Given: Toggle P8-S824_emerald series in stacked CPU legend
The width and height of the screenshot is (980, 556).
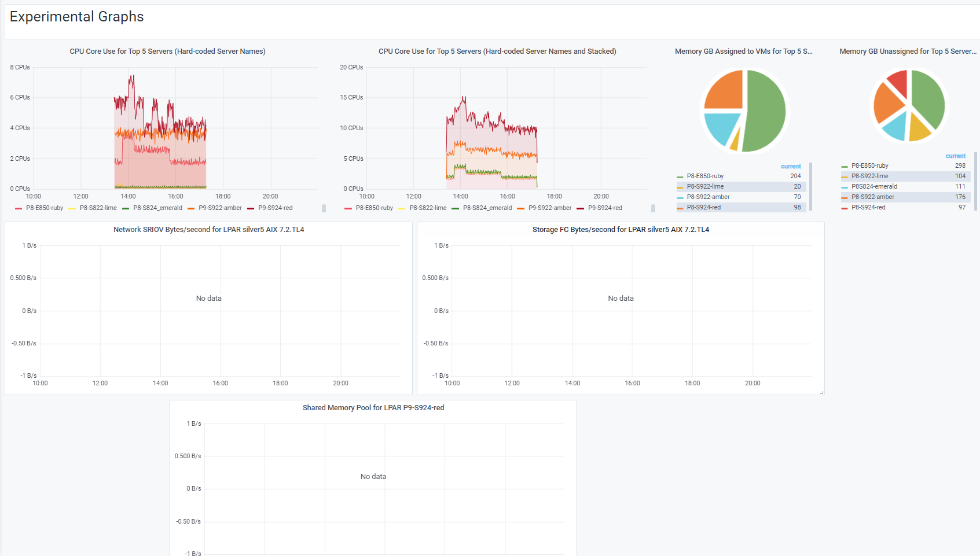Looking at the screenshot, I should click(487, 208).
